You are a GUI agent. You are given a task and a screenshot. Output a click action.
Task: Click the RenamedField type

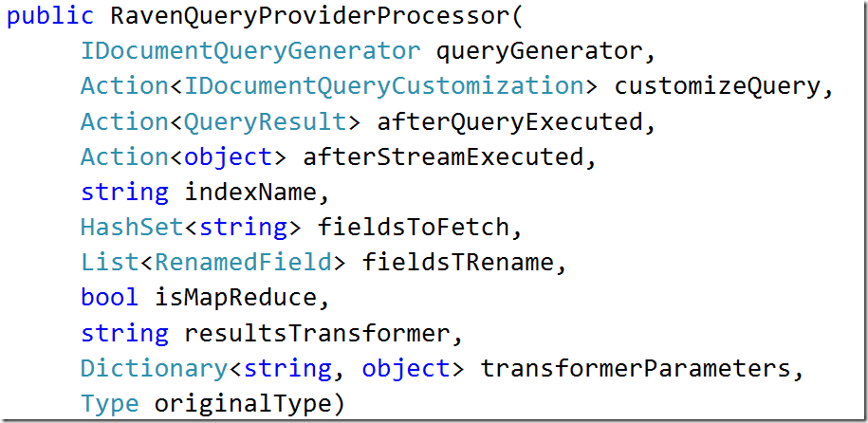pos(243,263)
